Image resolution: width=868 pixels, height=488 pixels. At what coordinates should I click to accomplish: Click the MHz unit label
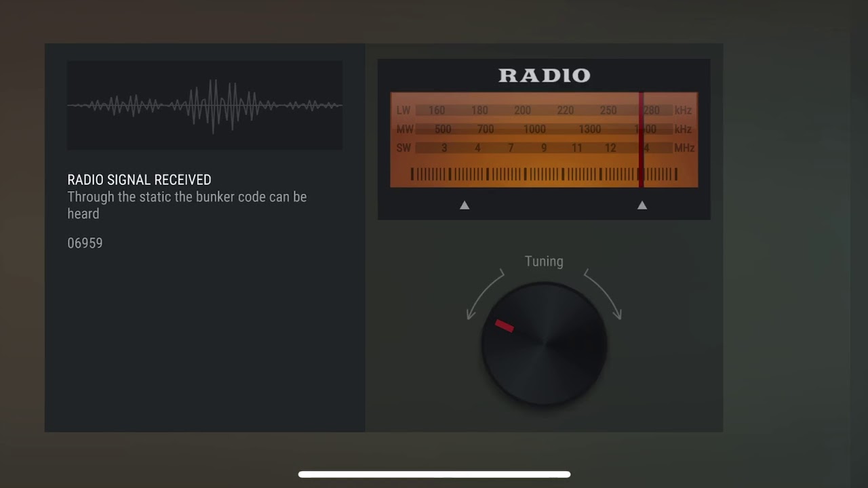pos(684,148)
